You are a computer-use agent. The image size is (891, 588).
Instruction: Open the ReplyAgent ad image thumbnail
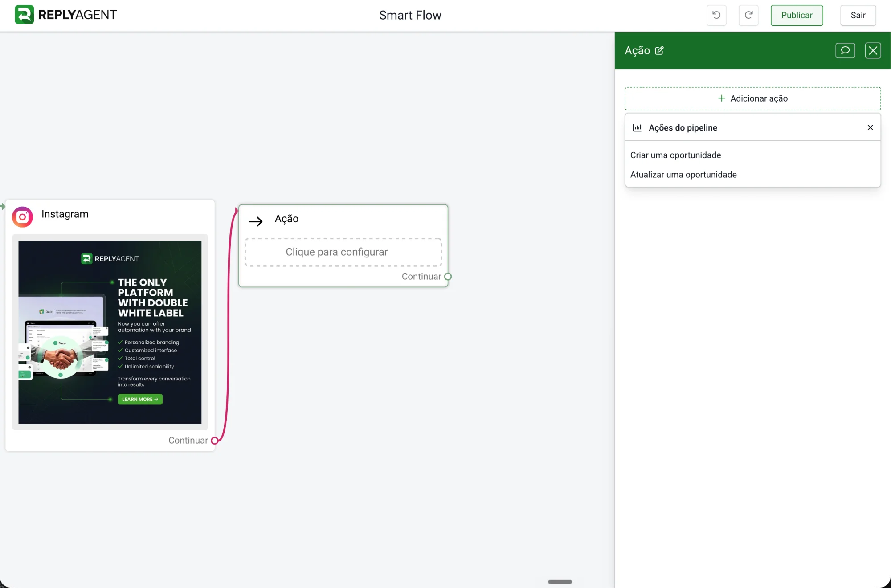pyautogui.click(x=110, y=332)
